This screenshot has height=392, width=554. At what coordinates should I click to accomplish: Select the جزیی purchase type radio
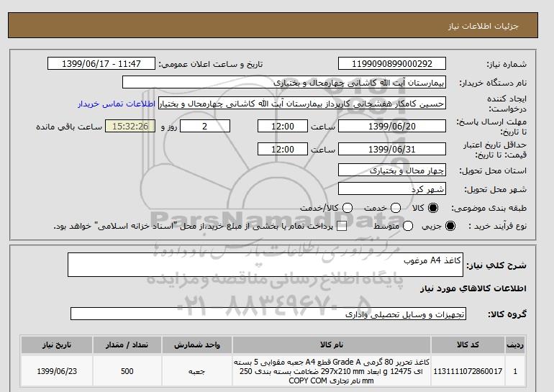(x=450, y=226)
